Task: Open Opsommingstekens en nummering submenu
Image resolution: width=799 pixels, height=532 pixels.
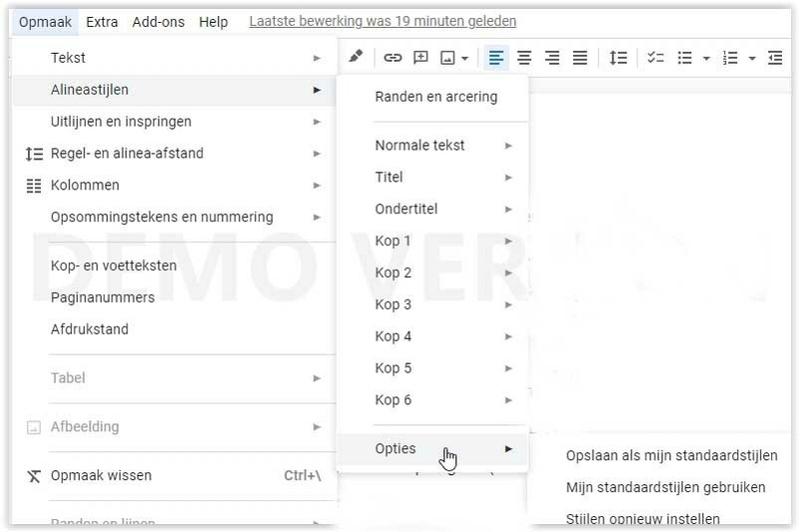Action: [173, 217]
